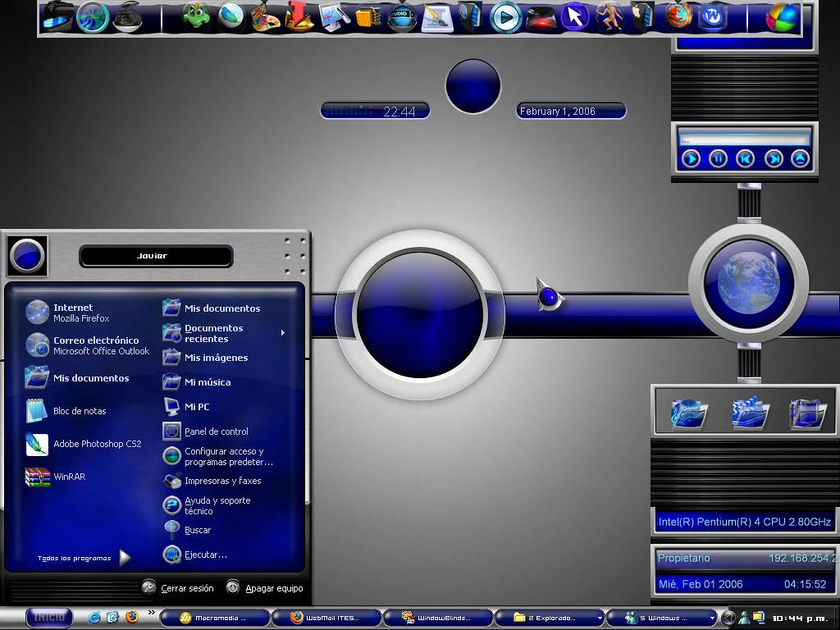Click the blue play-circle dock icon
The height and width of the screenshot is (630, 840).
[505, 17]
